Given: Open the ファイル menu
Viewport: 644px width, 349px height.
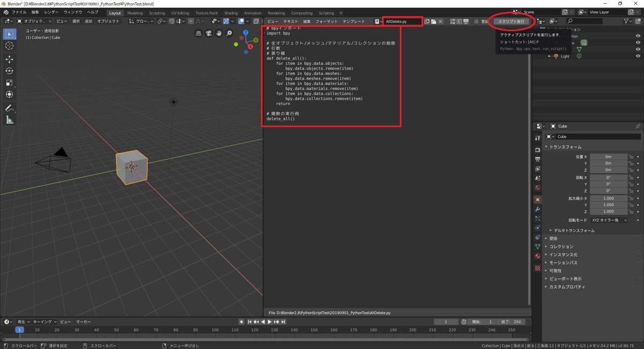Looking at the screenshot, I should [x=19, y=12].
